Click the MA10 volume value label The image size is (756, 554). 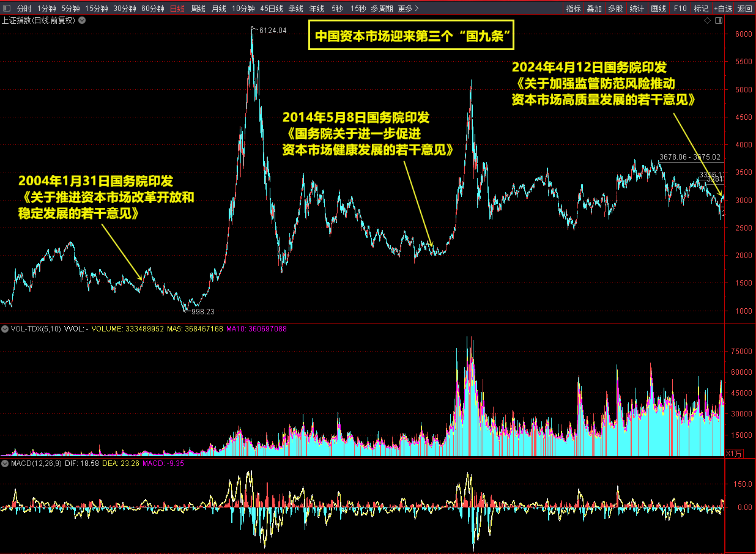click(x=256, y=329)
